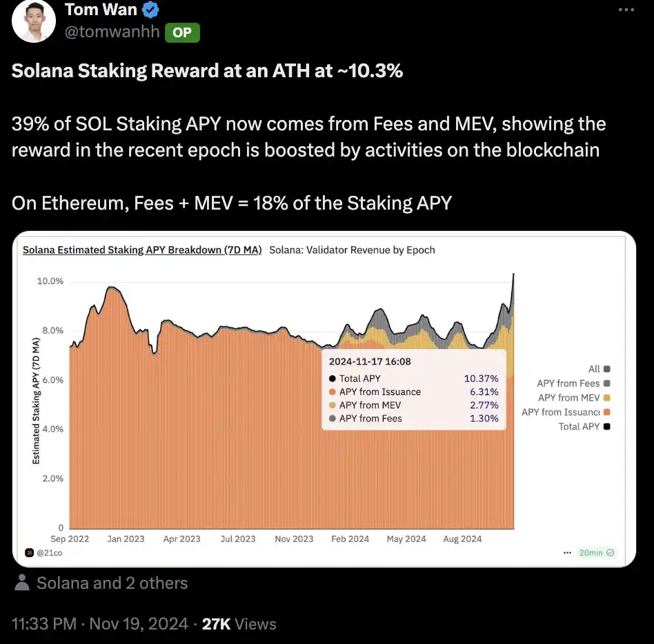Click the Nov 19, 2024 timestamp
This screenshot has height=644, width=654.
tap(139, 624)
